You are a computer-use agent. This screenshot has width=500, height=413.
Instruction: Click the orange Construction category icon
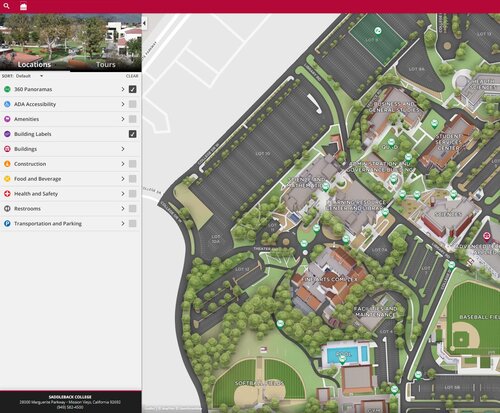pos(7,164)
